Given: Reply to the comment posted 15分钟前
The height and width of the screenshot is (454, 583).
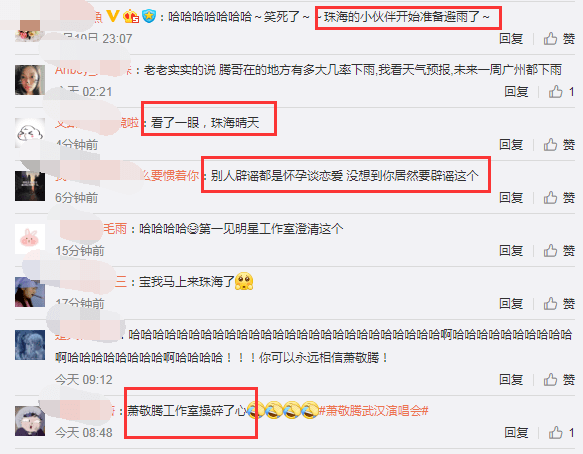Looking at the screenshot, I should [511, 251].
